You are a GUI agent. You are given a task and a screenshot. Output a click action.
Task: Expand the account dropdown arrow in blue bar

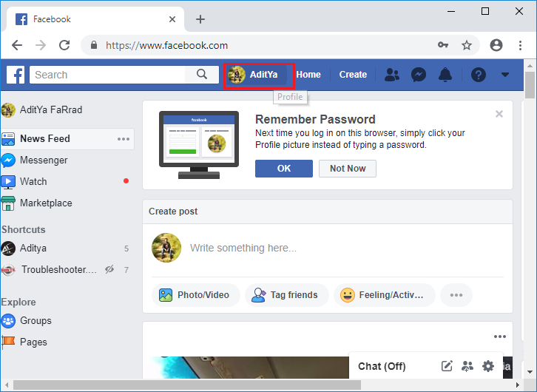505,74
